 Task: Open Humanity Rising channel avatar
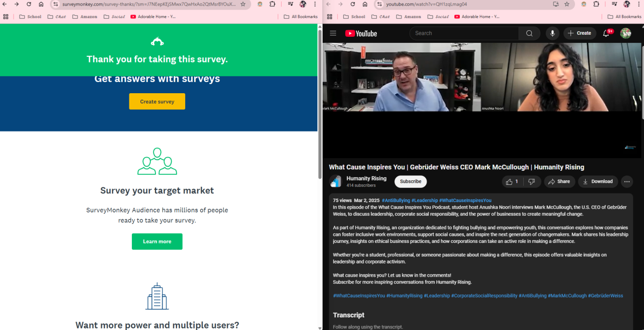(x=336, y=181)
